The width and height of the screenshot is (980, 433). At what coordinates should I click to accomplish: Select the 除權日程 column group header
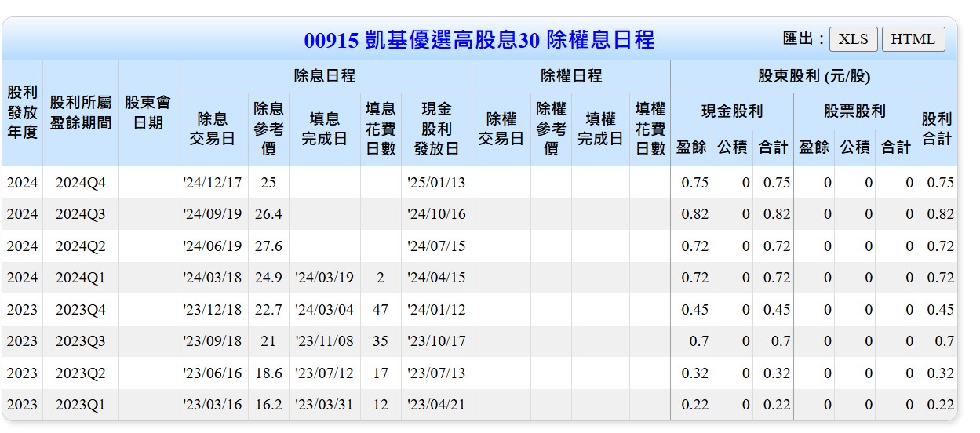571,76
